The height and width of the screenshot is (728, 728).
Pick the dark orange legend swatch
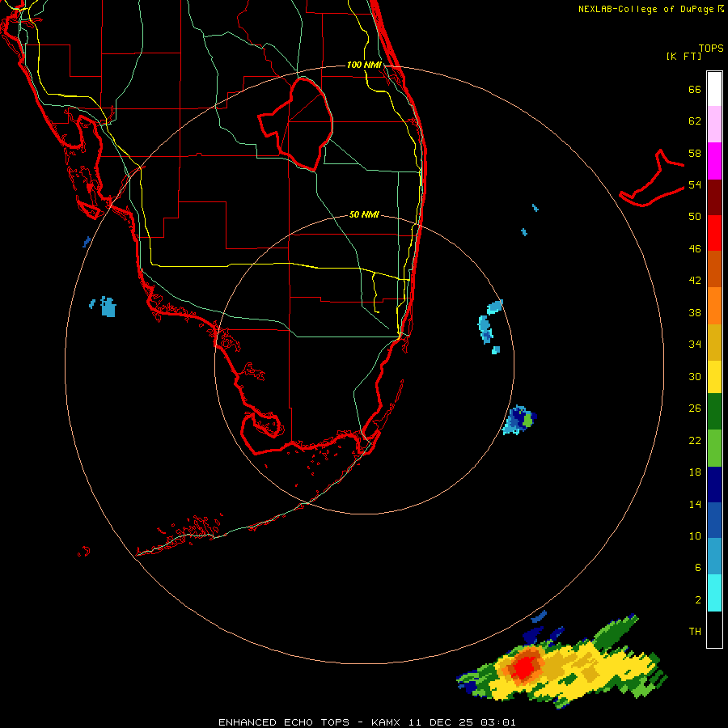[x=714, y=269]
